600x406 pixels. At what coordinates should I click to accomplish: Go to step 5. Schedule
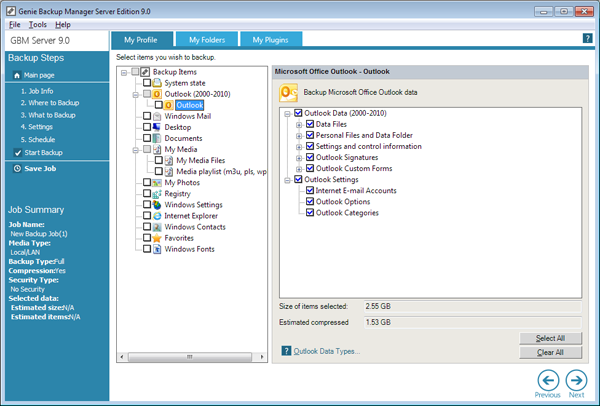tap(38, 140)
